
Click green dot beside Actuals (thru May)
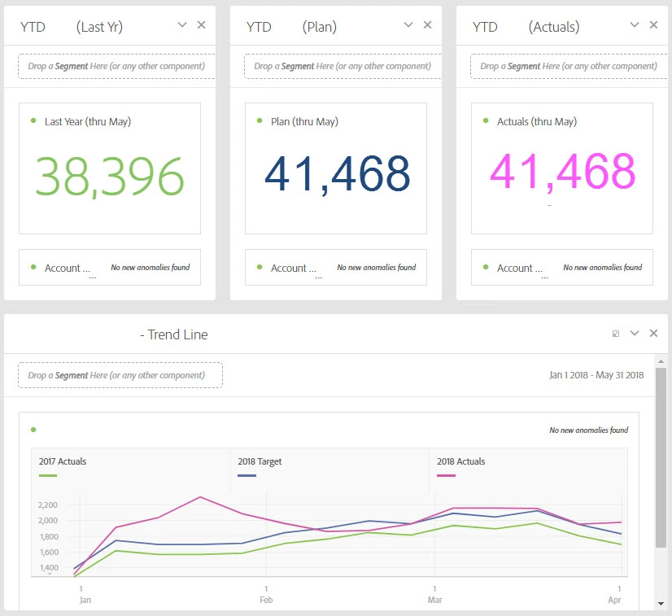[486, 121]
